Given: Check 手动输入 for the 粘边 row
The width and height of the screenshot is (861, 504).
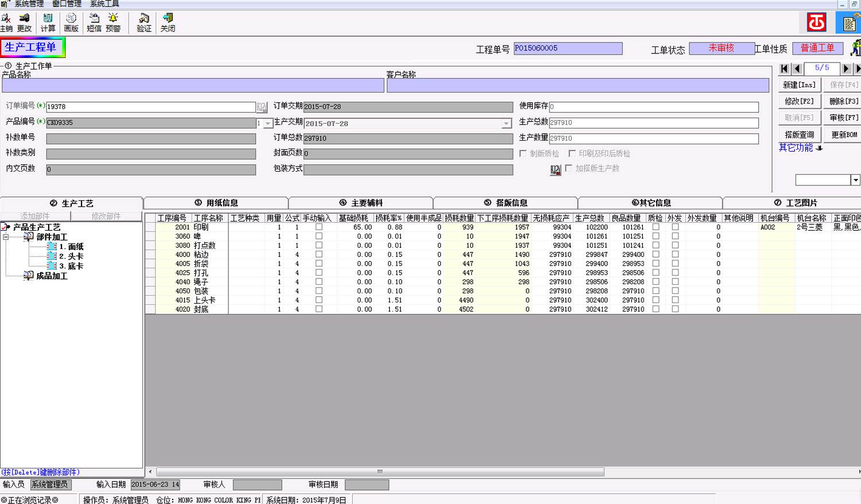Looking at the screenshot, I should [x=319, y=254].
